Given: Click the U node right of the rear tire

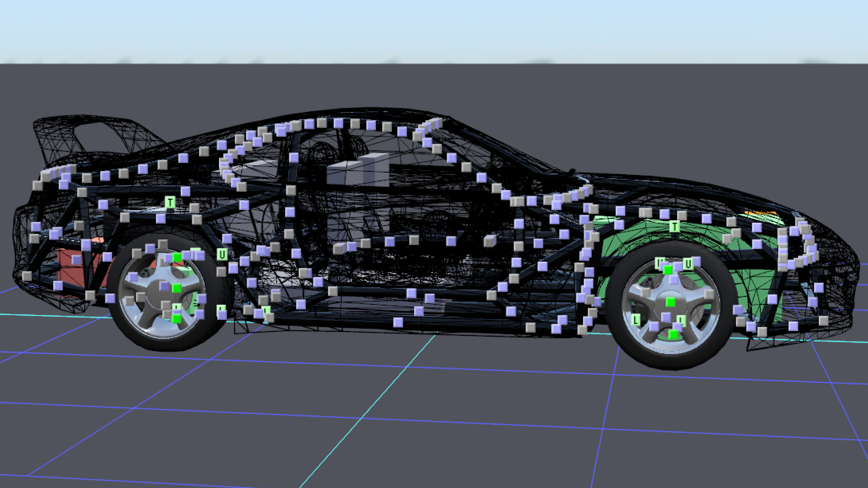Looking at the screenshot, I should (x=222, y=254).
